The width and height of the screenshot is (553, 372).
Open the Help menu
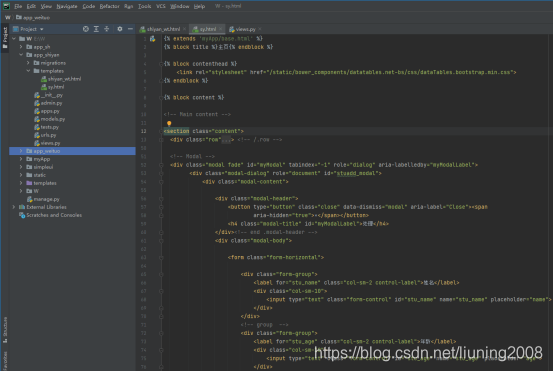[x=199, y=6]
